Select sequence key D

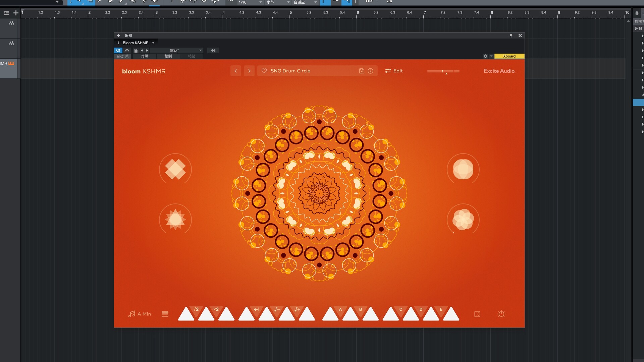click(421, 310)
